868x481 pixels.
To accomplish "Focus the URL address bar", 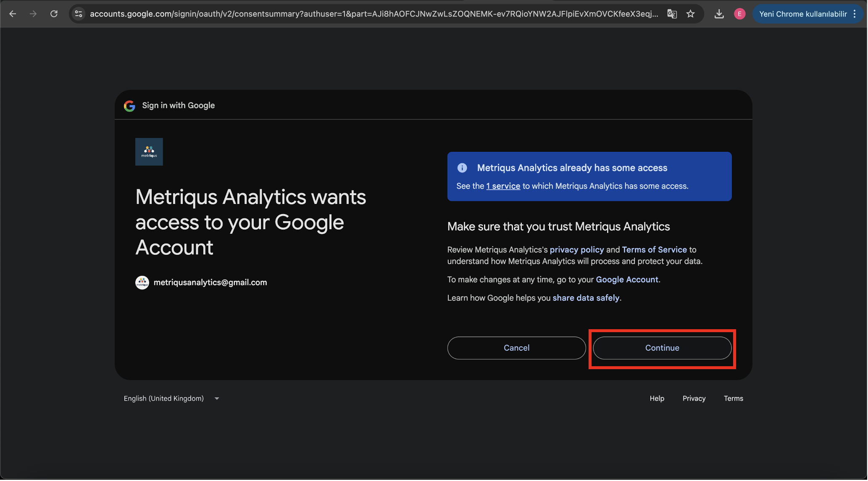I will 374,14.
